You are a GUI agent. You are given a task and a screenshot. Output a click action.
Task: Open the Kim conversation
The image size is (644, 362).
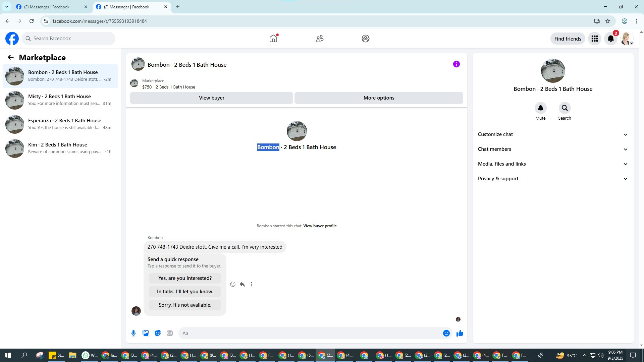60,148
